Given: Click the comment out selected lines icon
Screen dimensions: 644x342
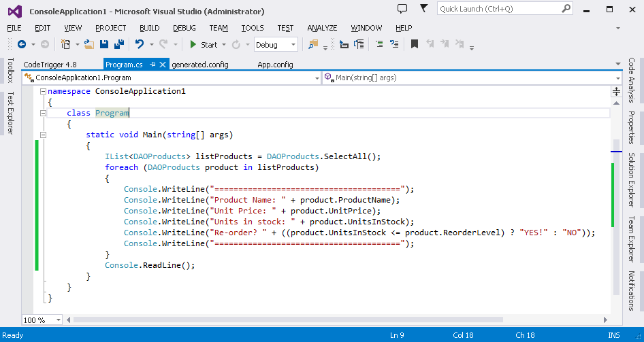Looking at the screenshot, I should pyautogui.click(x=379, y=44).
